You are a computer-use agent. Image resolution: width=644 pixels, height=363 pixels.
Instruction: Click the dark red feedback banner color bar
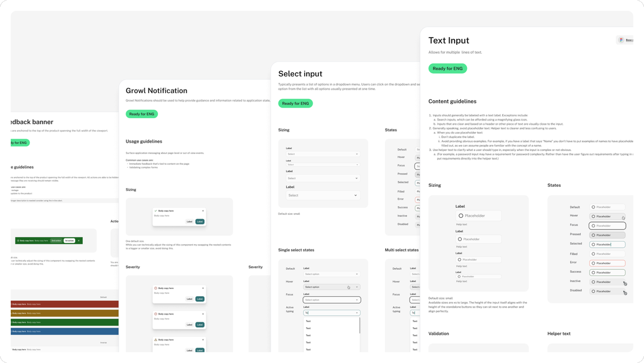[x=65, y=304]
